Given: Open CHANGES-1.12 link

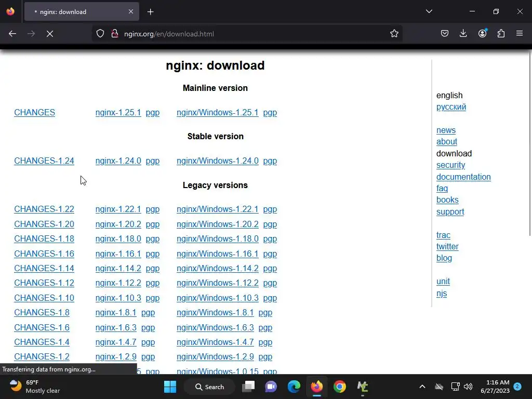Looking at the screenshot, I should [x=44, y=283].
